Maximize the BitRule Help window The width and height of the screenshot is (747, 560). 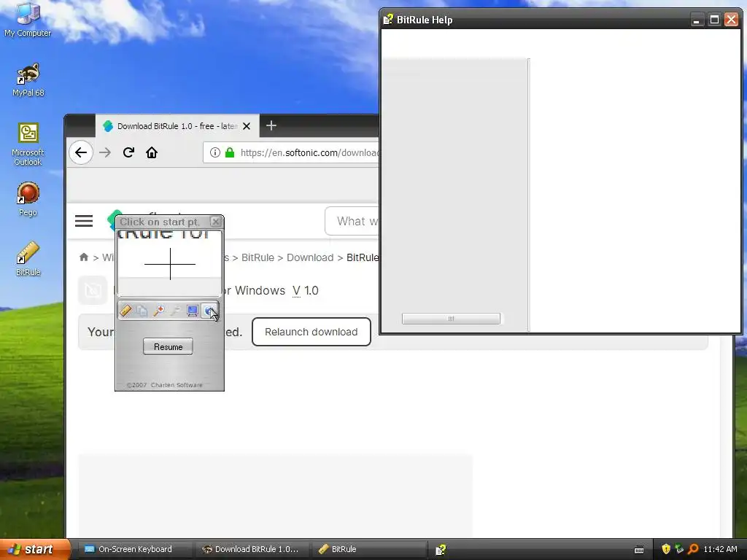714,20
